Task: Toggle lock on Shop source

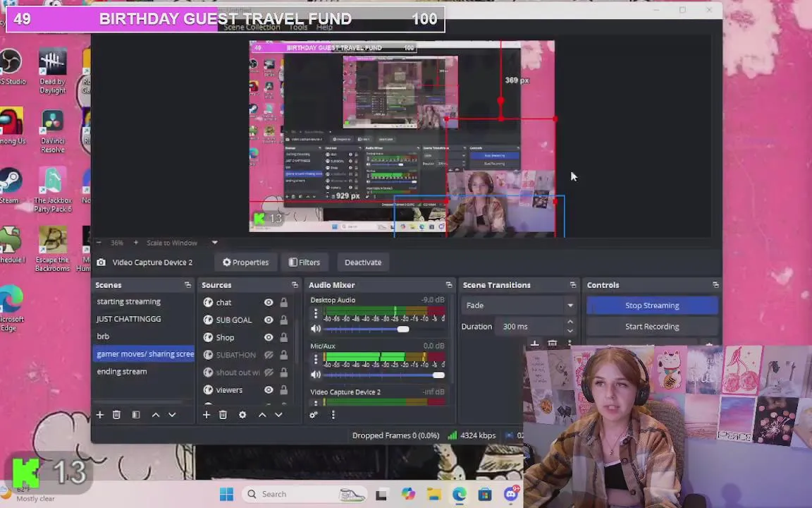Action: point(284,337)
